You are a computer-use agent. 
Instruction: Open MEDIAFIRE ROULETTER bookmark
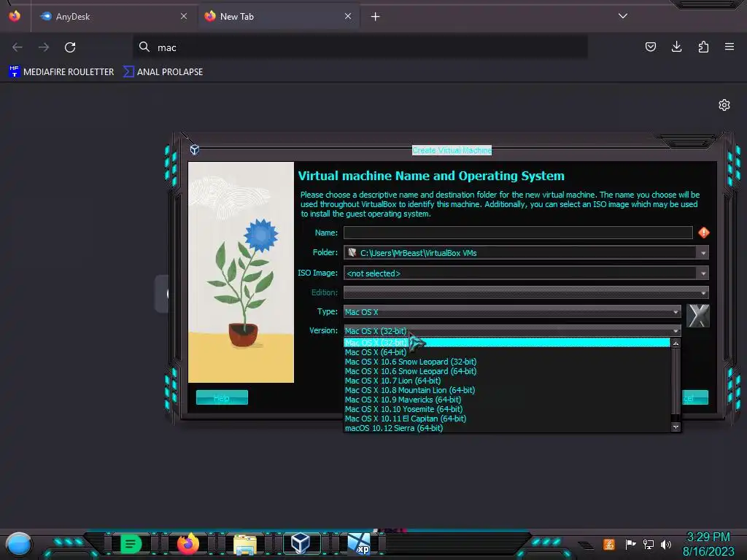pos(61,72)
